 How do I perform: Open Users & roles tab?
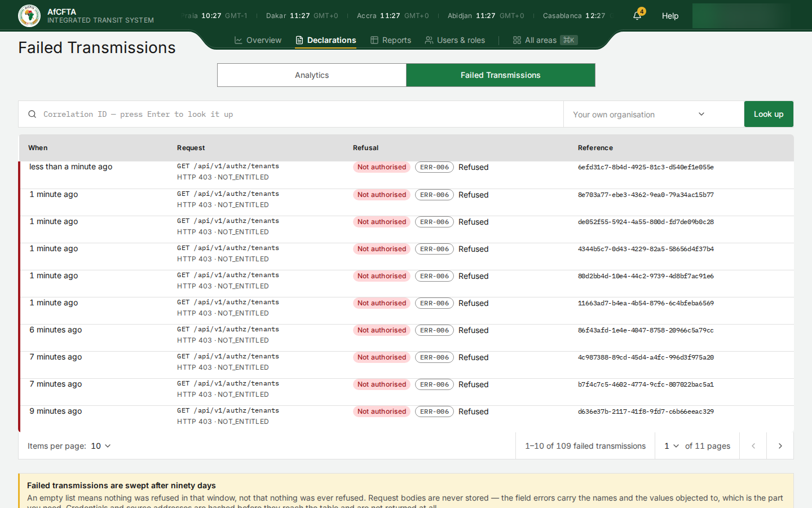coord(455,40)
